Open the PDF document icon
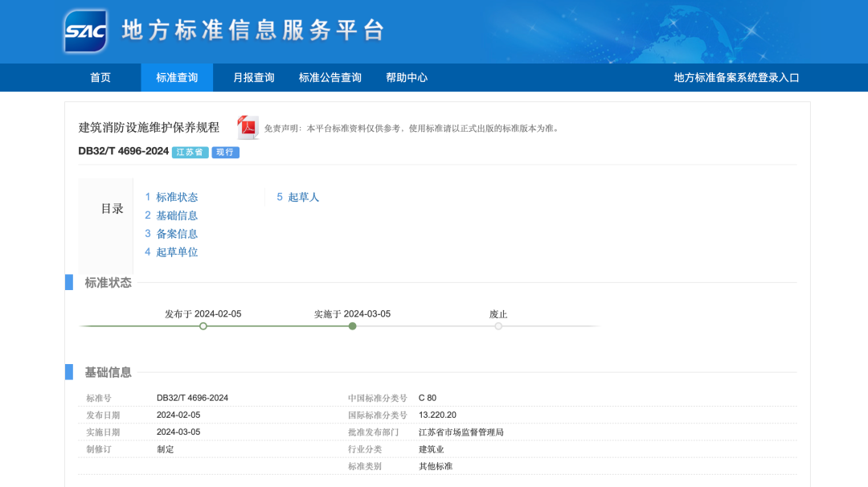 point(248,127)
